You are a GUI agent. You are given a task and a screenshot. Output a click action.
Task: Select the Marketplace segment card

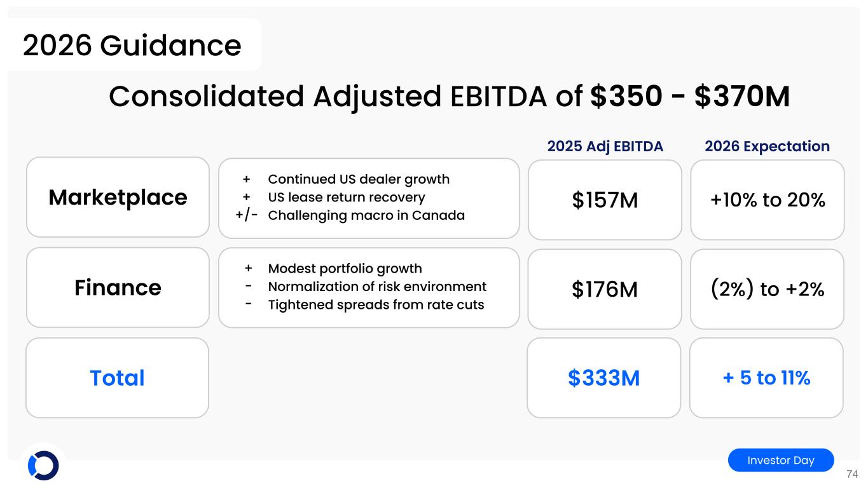pos(118,198)
